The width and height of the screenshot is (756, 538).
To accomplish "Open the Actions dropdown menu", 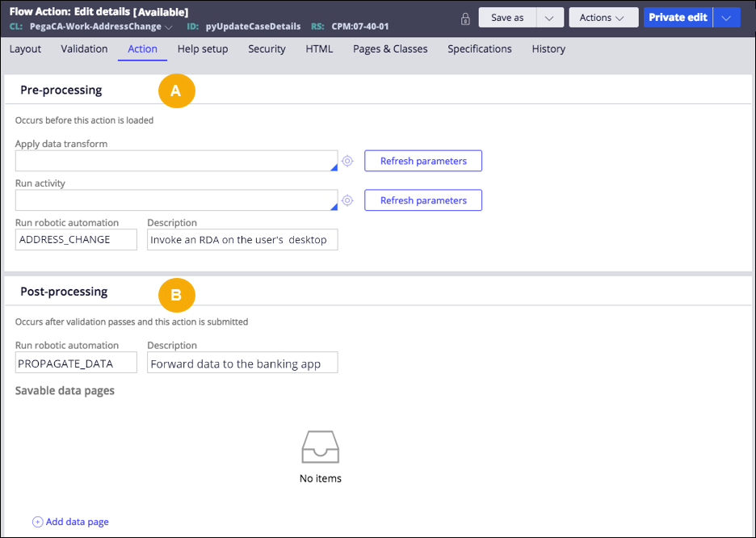I will click(x=603, y=18).
